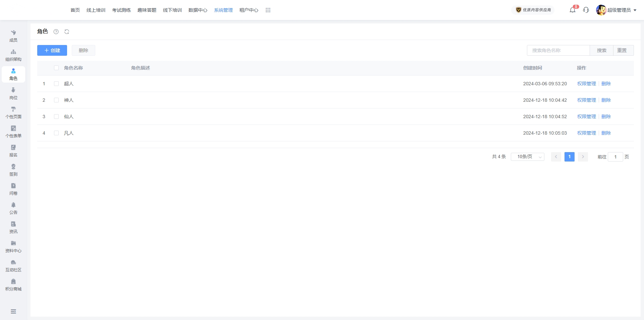Click the notification bell icon
Image resolution: width=644 pixels, height=320 pixels.
[573, 10]
